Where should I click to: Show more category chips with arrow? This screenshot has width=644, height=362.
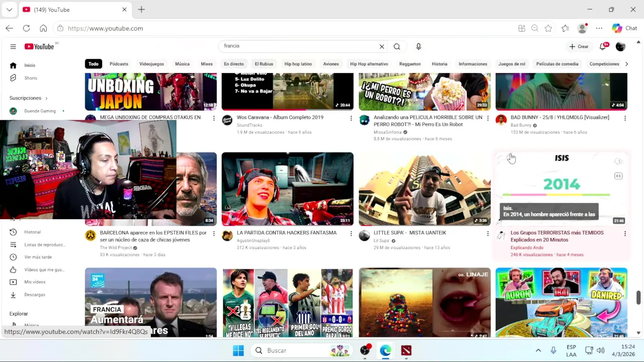(x=626, y=64)
